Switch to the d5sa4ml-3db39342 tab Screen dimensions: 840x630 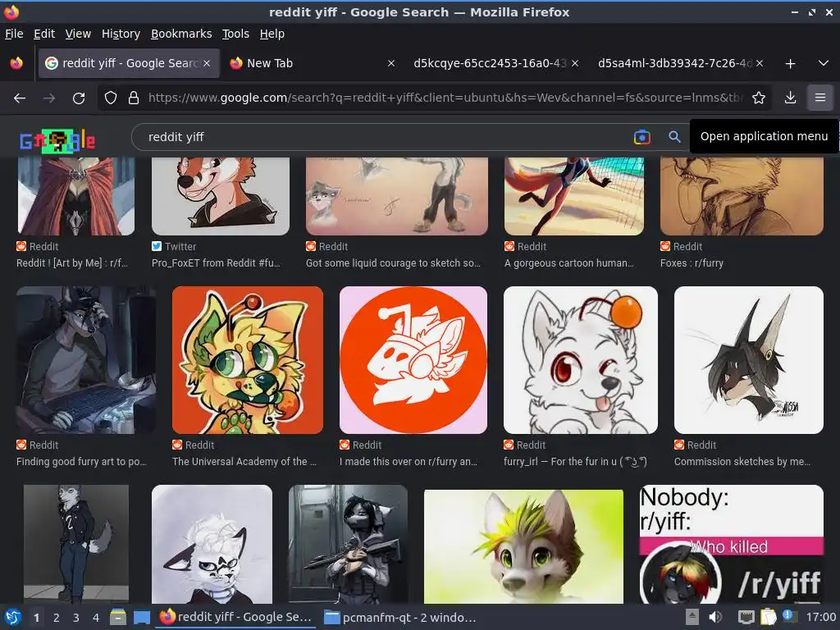(680, 63)
